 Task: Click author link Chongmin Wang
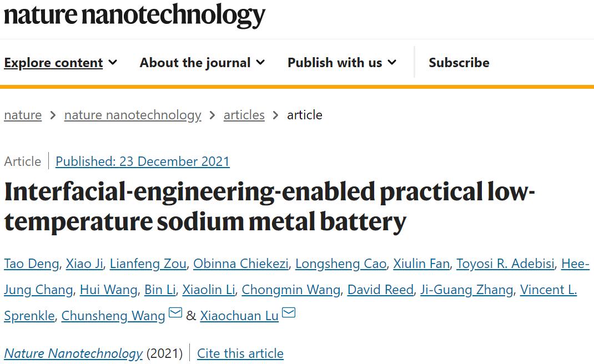pyautogui.click(x=291, y=290)
